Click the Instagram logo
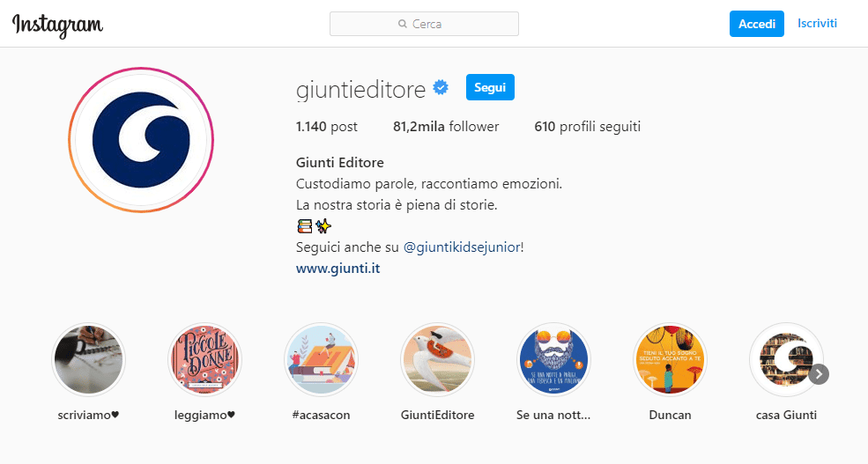Viewport: 868px width, 464px height. [x=57, y=25]
